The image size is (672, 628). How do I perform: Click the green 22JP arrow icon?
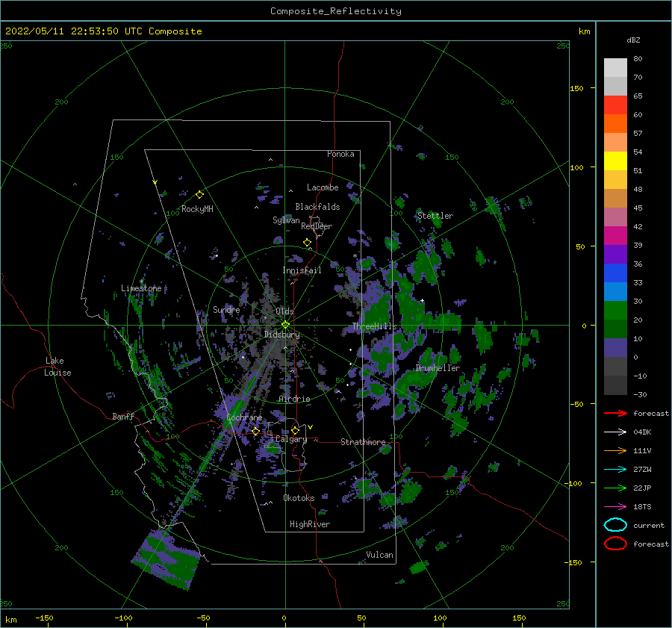[615, 488]
